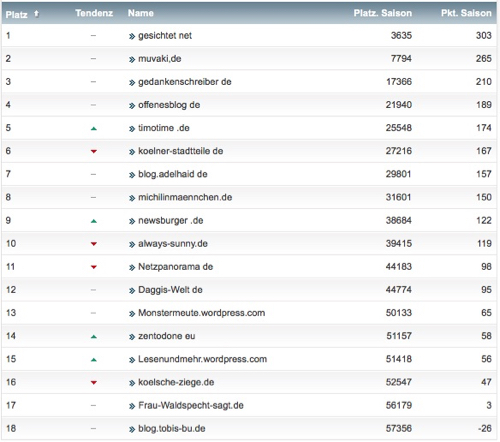Viewport: 500px width, 442px height.
Task: Open blog.tobis-bu.de link
Action: click(172, 429)
